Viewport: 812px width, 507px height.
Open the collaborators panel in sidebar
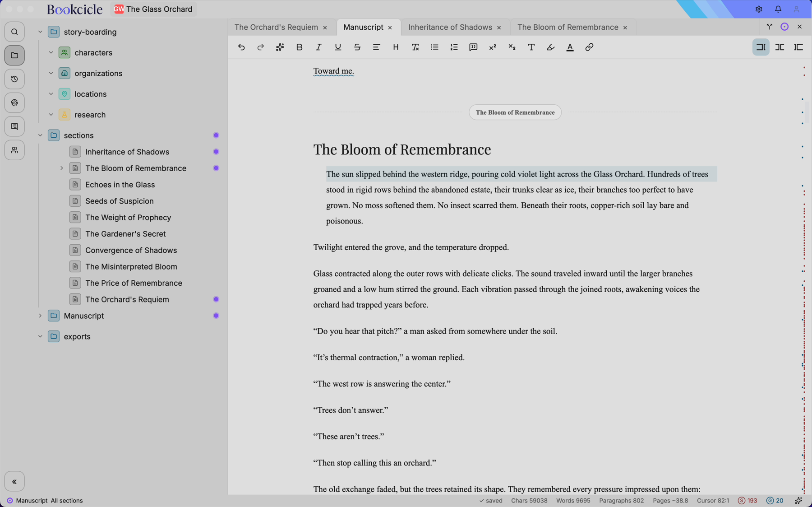[x=14, y=150]
